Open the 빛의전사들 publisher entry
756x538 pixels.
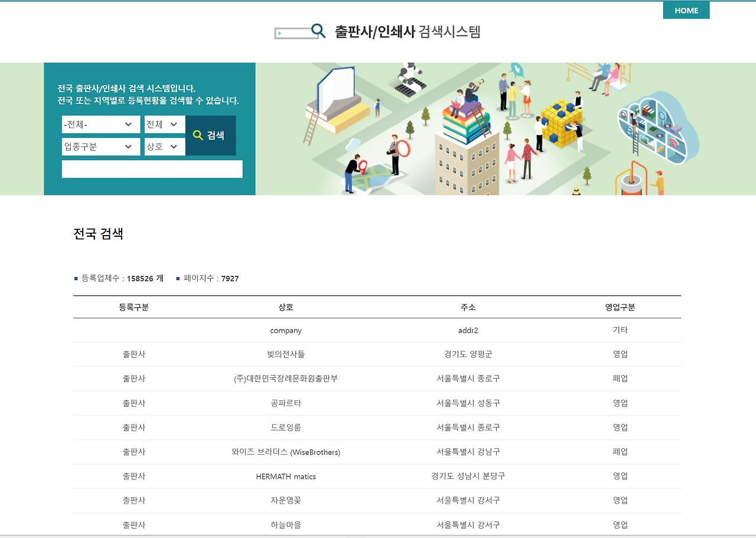point(285,354)
